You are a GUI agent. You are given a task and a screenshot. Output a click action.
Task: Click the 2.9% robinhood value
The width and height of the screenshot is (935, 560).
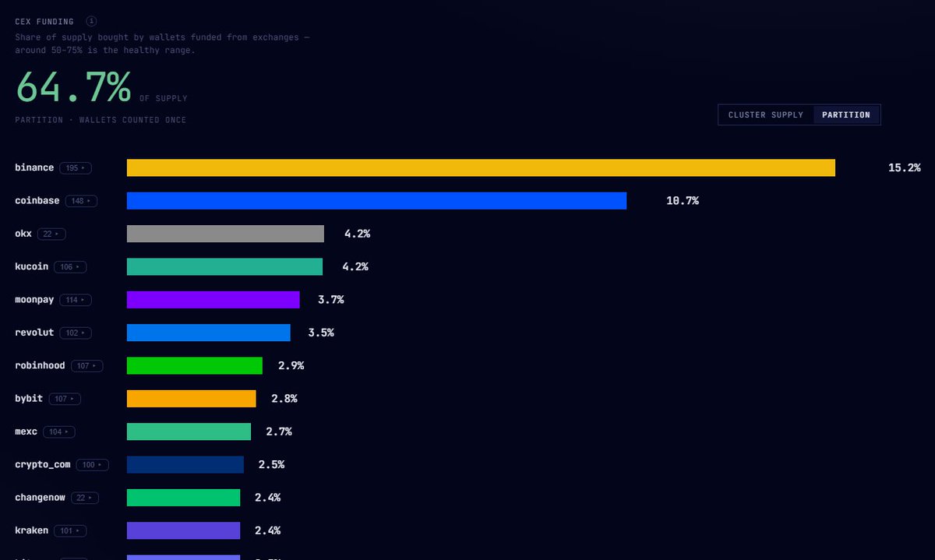click(x=291, y=366)
